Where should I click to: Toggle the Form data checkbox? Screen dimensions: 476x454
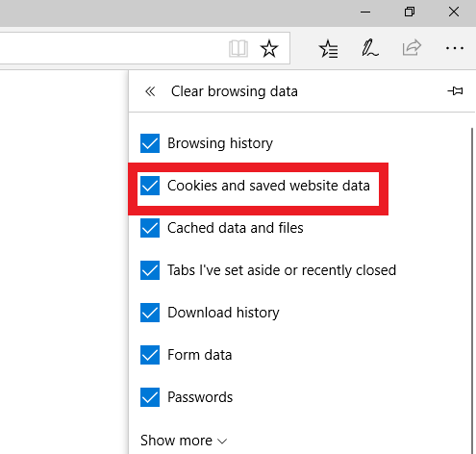click(150, 355)
